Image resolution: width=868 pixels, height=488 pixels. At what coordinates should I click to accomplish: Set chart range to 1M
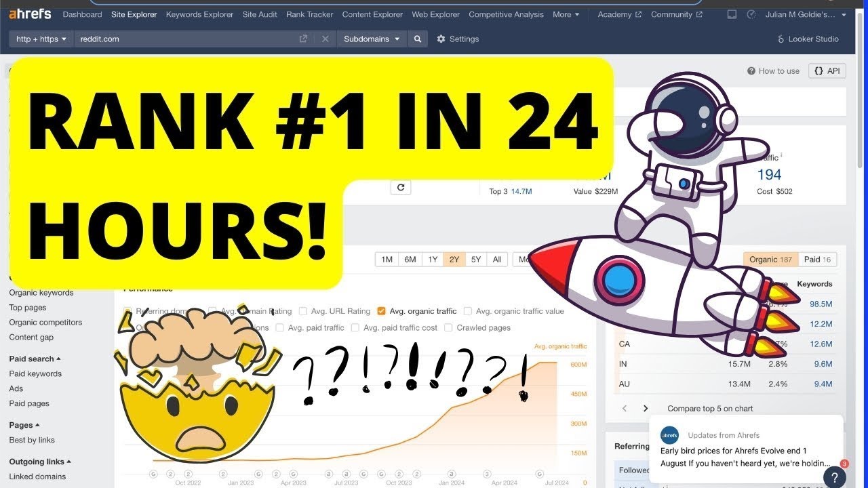coord(387,259)
